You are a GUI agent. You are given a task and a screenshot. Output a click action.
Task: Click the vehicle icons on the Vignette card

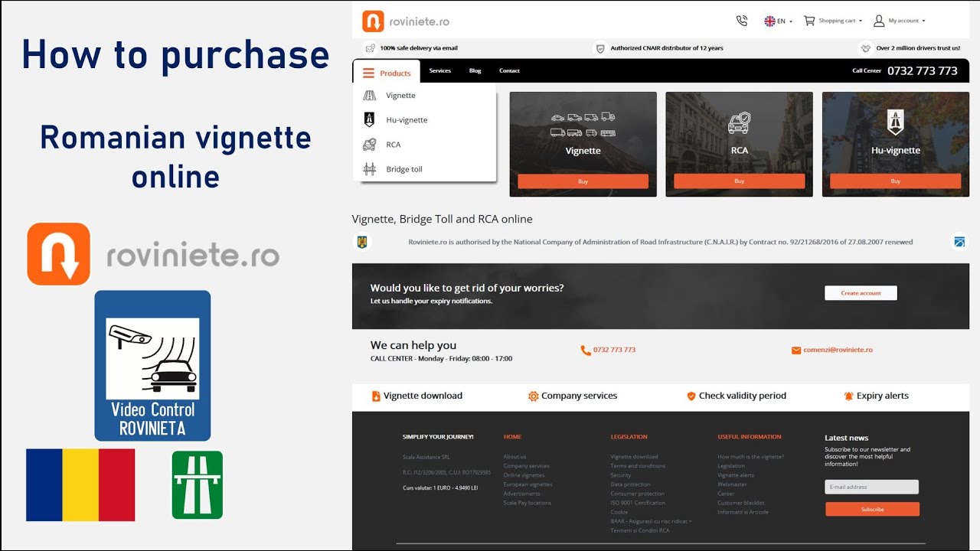click(x=583, y=125)
